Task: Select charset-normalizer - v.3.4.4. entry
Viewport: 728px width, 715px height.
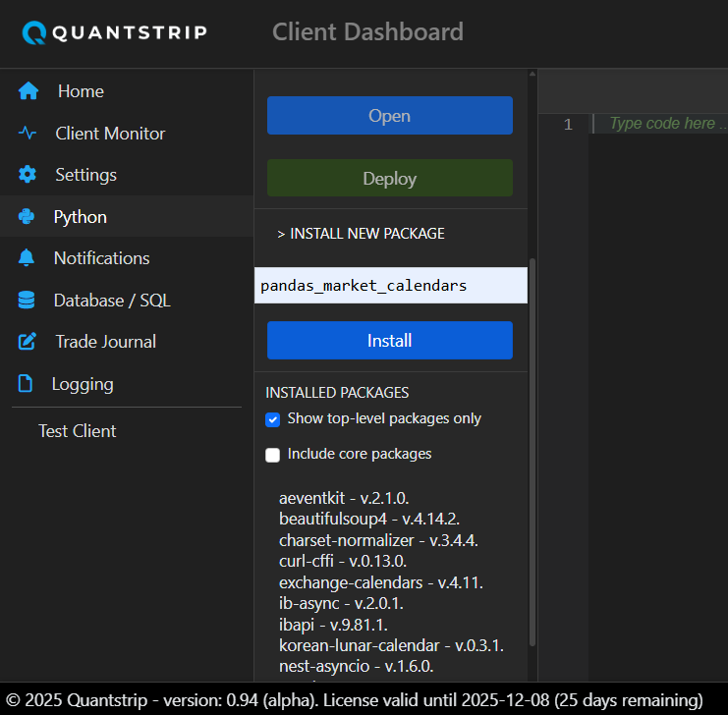Action: 378,540
